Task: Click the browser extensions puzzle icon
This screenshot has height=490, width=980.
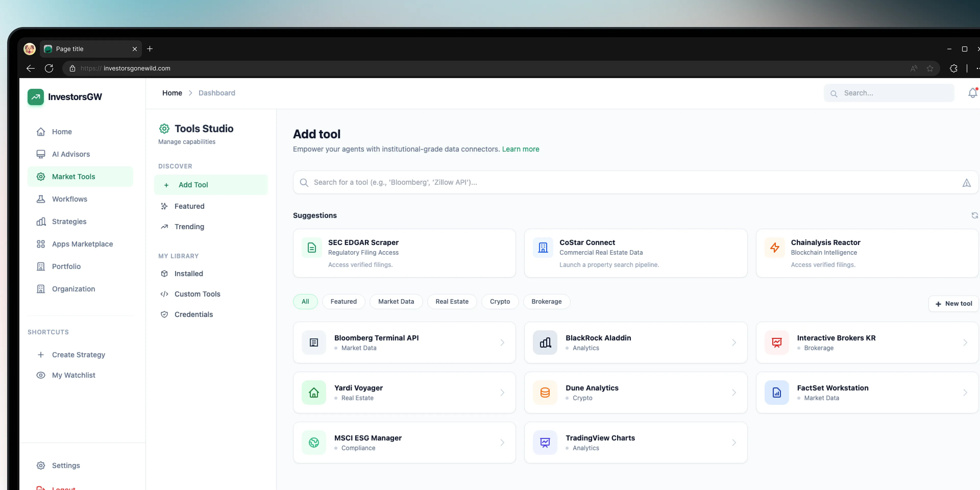Action: 953,68
